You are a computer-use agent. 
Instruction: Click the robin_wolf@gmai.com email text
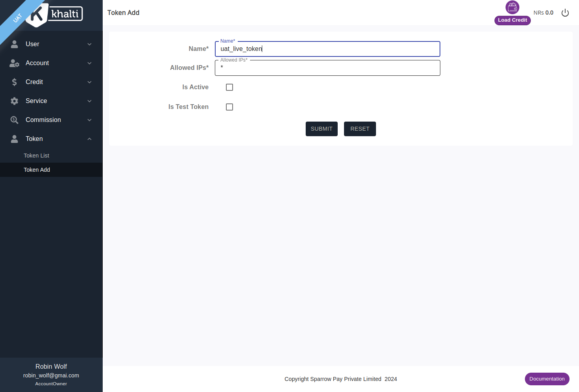click(x=51, y=375)
